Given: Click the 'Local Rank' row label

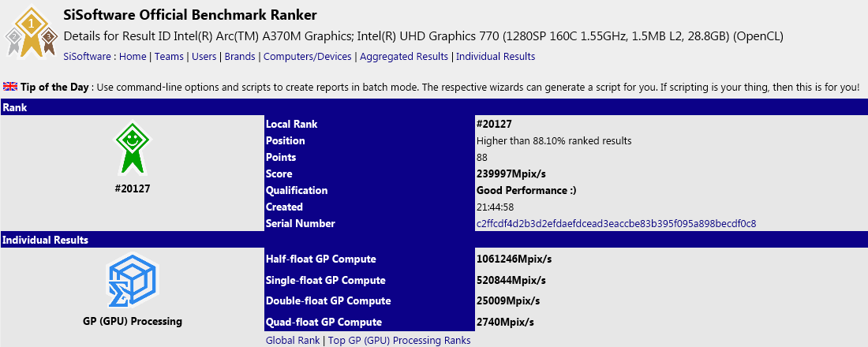Looking at the screenshot, I should point(292,124).
